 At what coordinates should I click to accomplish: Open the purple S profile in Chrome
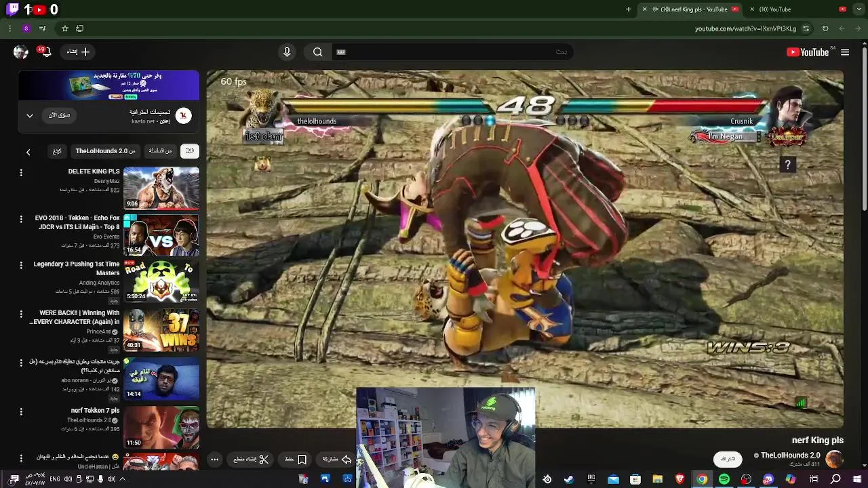coord(26,28)
